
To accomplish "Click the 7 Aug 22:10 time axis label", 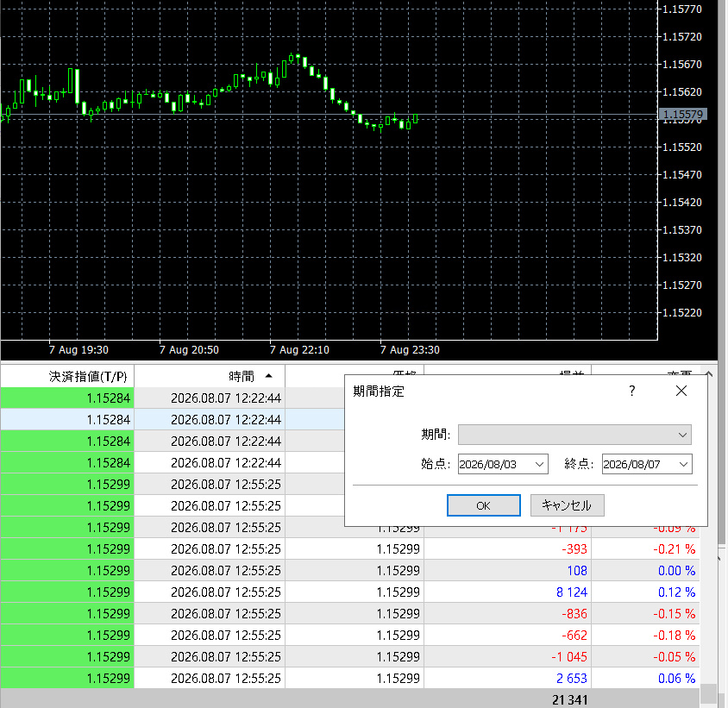I will [299, 349].
